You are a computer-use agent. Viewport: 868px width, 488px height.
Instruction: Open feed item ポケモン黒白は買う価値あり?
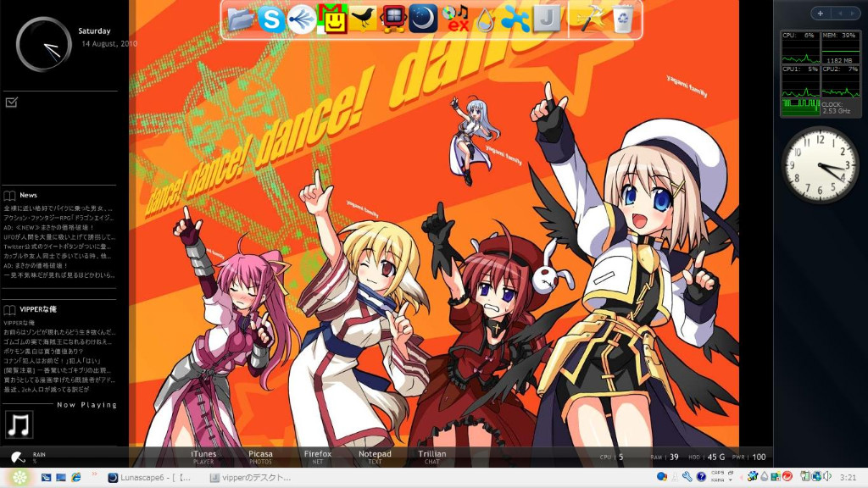coord(43,352)
